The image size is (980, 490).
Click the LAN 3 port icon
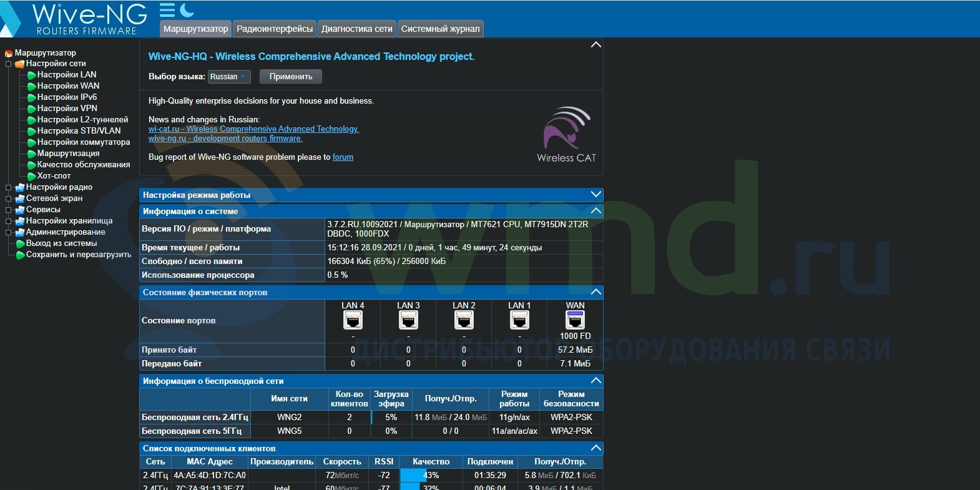[x=408, y=320]
